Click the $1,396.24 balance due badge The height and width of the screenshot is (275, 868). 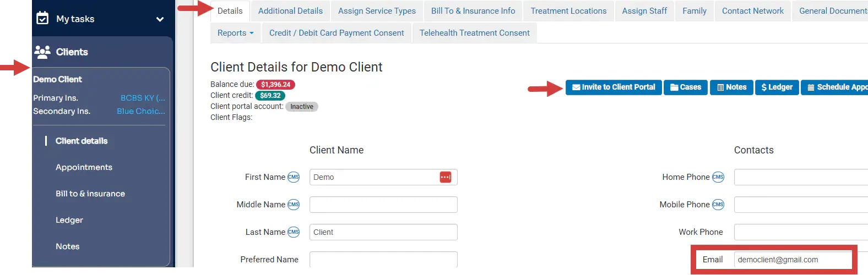275,85
